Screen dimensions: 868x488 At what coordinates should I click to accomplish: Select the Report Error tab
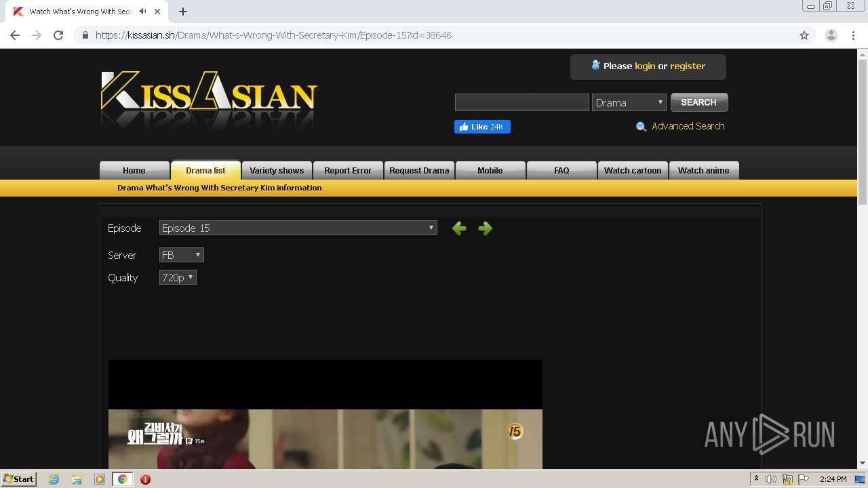tap(348, 170)
